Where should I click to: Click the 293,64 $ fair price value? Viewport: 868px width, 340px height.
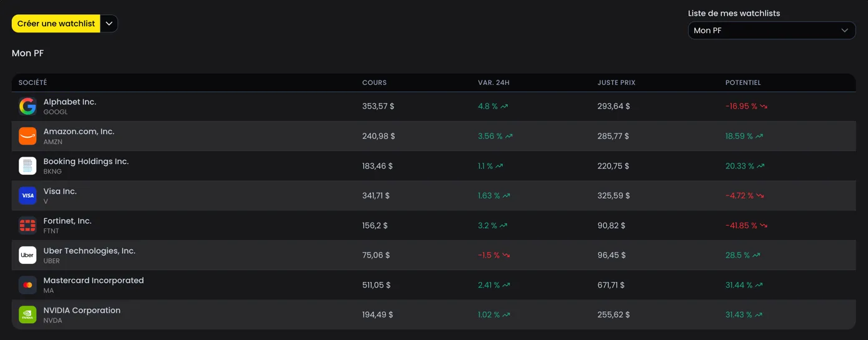click(x=614, y=107)
